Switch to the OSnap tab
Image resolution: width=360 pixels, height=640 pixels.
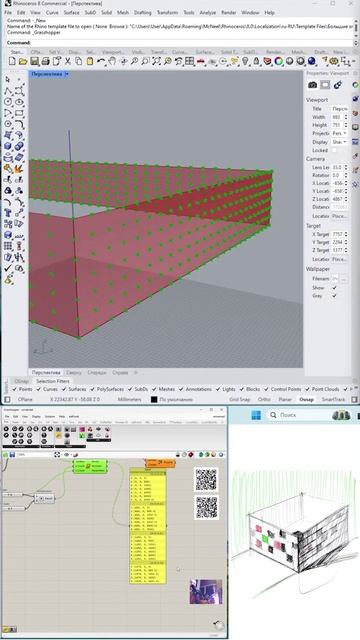(x=21, y=381)
